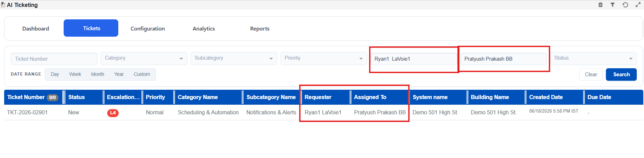Pick the Year date range option
Screen dimensions: 644x158
click(x=119, y=74)
